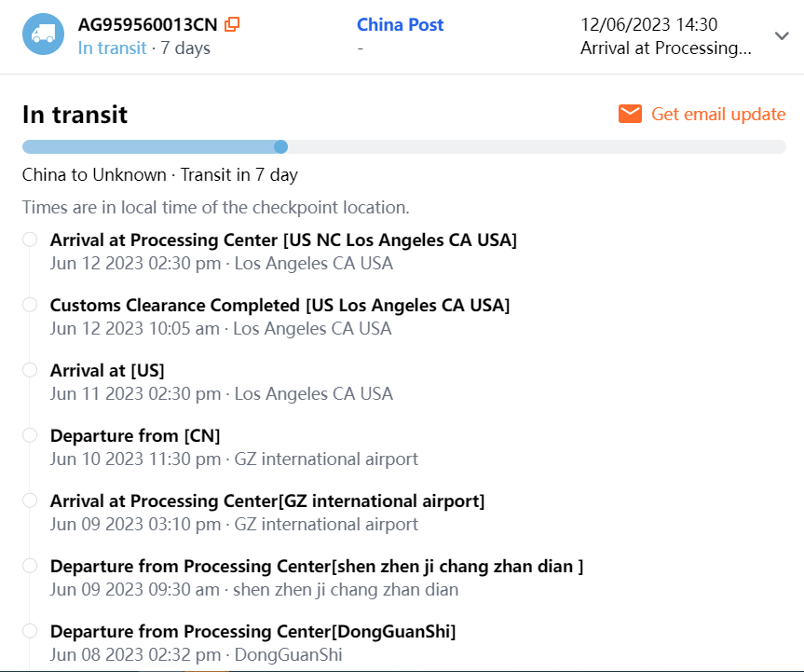Screen dimensions: 804x672
Task: Click the In transit section heading
Action: (75, 115)
